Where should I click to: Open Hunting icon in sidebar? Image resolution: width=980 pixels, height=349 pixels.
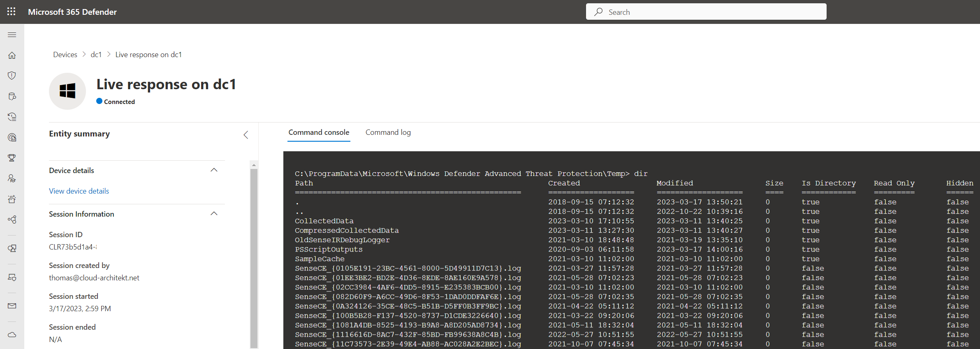(12, 96)
